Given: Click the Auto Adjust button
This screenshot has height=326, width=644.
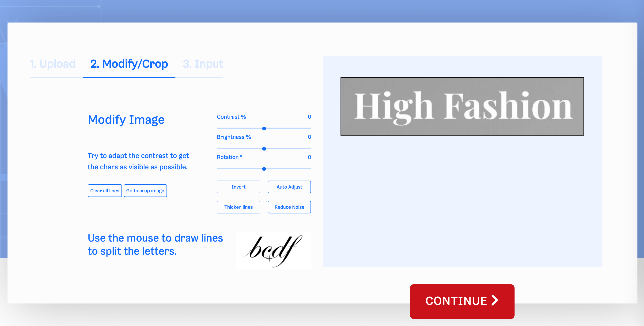Looking at the screenshot, I should point(289,187).
